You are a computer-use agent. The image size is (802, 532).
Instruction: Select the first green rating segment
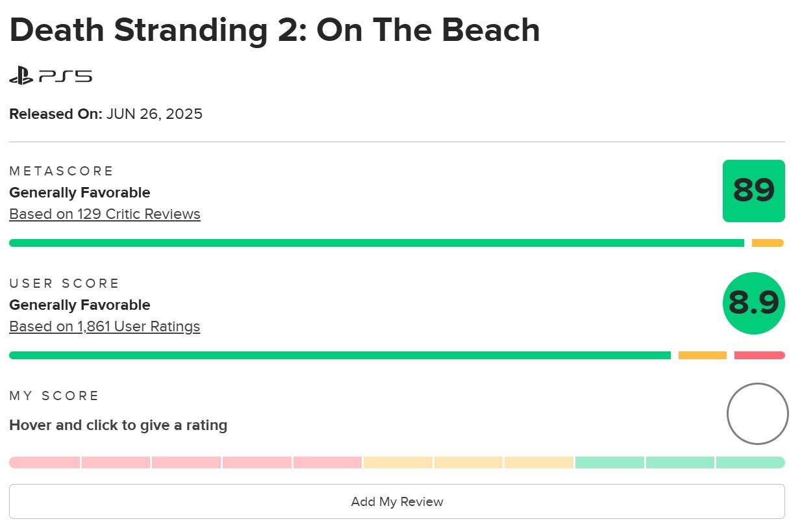pos(610,462)
